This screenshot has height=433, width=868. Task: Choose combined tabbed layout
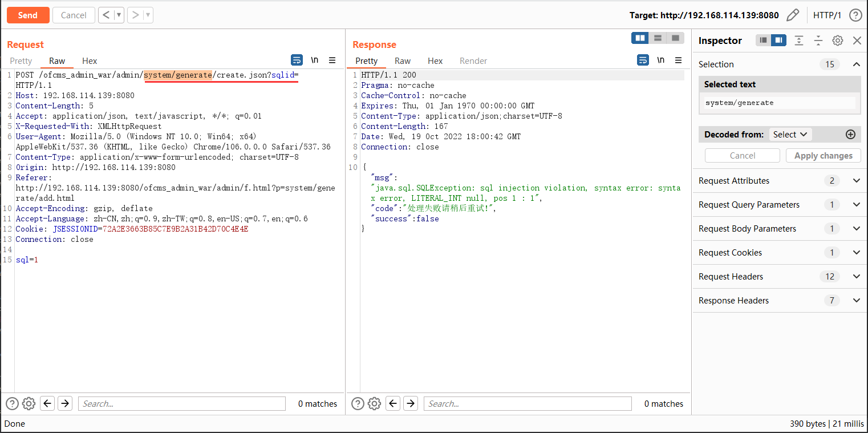[x=675, y=38]
